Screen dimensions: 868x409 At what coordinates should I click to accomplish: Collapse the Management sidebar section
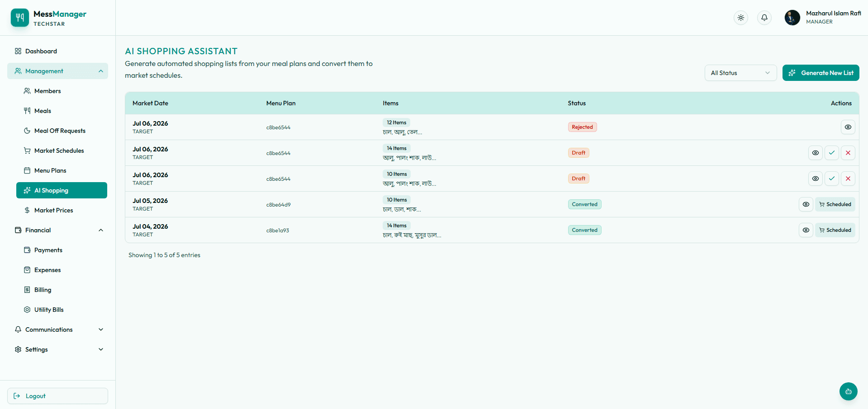click(57, 71)
